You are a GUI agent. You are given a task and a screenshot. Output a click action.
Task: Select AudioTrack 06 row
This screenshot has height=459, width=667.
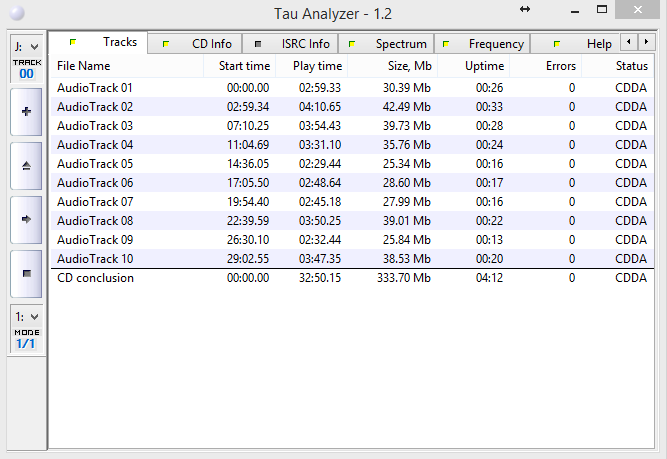click(352, 183)
